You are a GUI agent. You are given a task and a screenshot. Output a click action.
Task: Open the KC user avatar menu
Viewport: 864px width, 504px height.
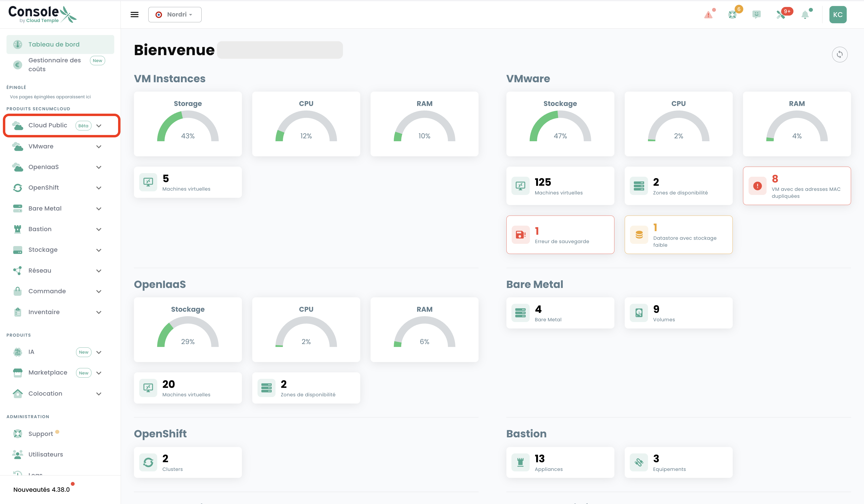coord(838,14)
